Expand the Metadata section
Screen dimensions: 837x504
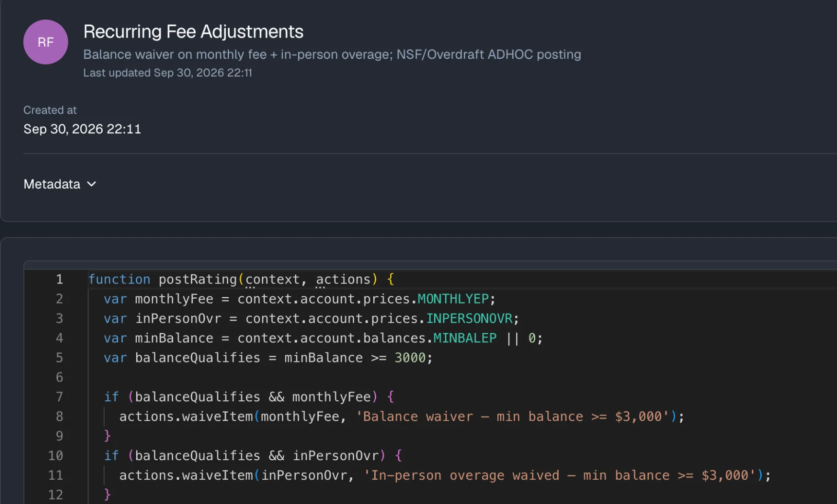point(60,184)
